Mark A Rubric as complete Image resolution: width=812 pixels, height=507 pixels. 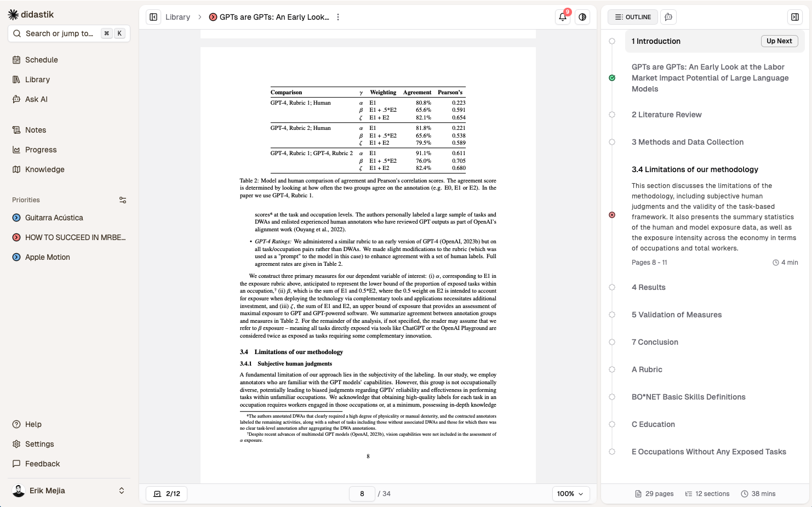coord(612,369)
